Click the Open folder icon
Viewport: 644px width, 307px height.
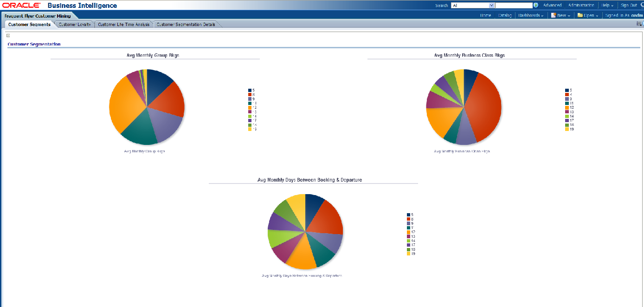pos(580,15)
